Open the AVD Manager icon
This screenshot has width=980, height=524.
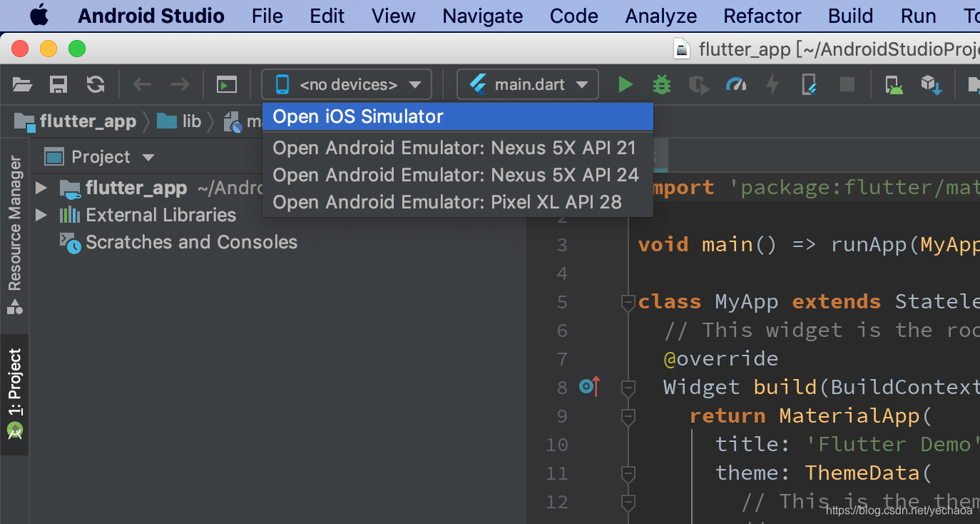894,85
